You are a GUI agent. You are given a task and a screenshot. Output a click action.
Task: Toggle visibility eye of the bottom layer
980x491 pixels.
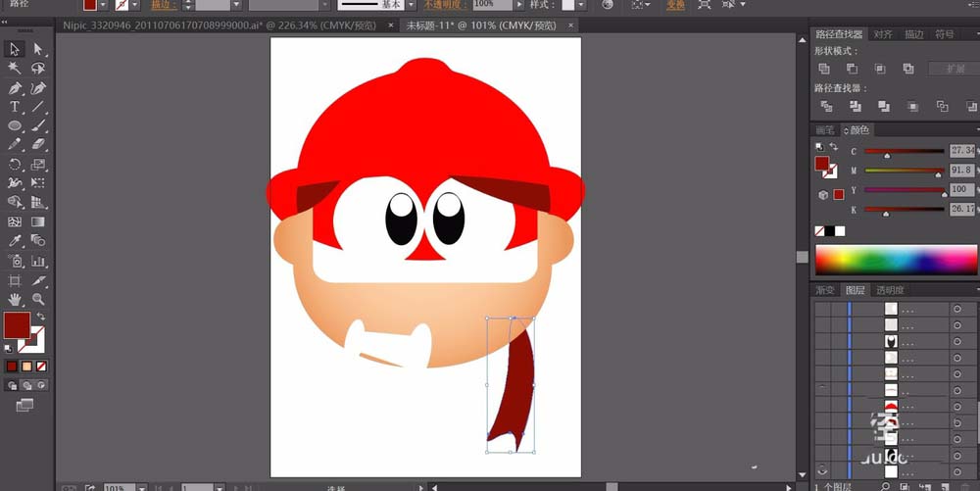(822, 471)
